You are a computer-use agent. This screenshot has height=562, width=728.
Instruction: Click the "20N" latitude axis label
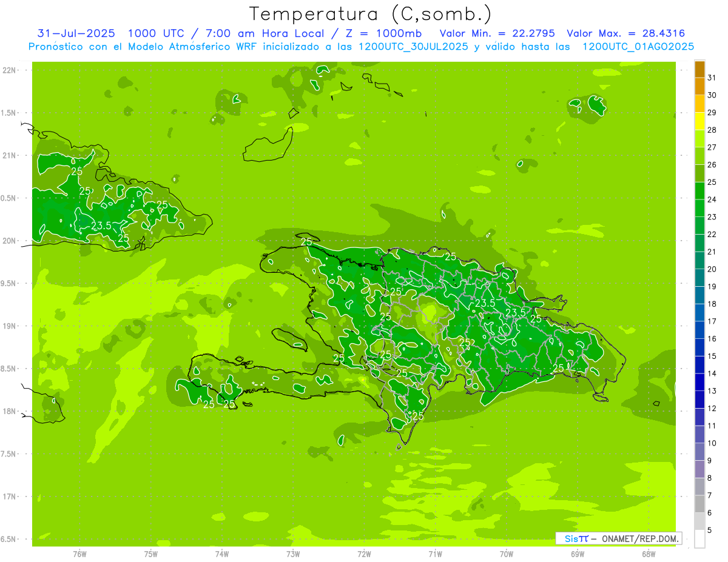point(9,241)
